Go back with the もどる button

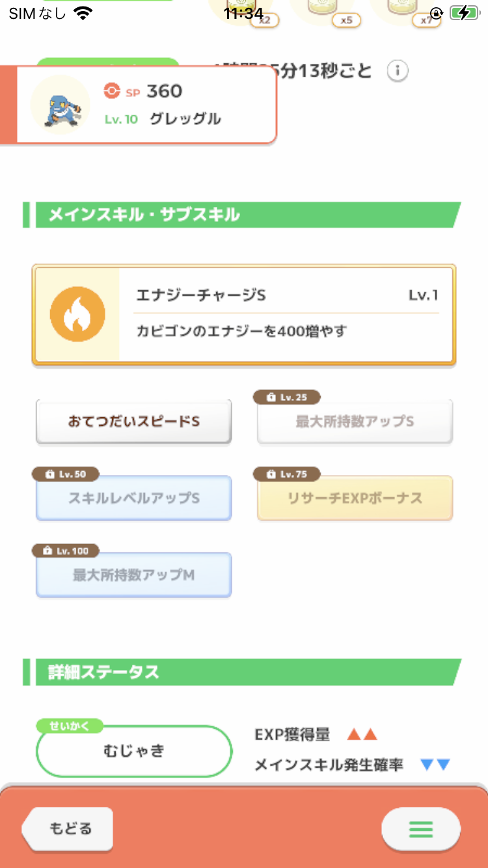68,829
